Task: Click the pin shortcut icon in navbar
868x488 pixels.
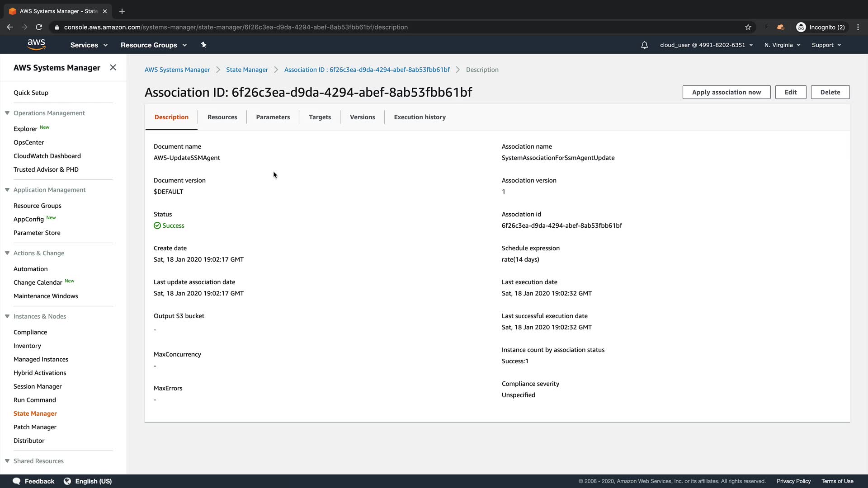Action: 203,45
